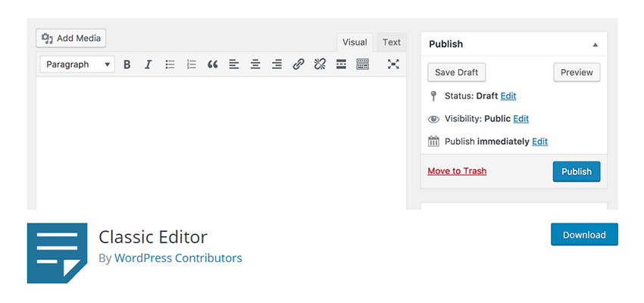Toggle bold formatting in the toolbar
644x303 pixels.
tap(127, 64)
